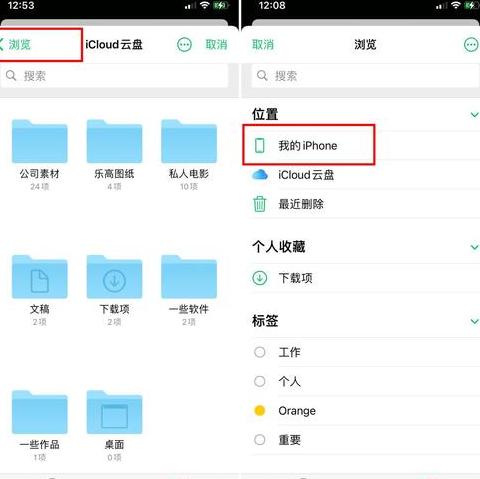Select the 工作 tag circle
This screenshot has width=480, height=479.
260,352
